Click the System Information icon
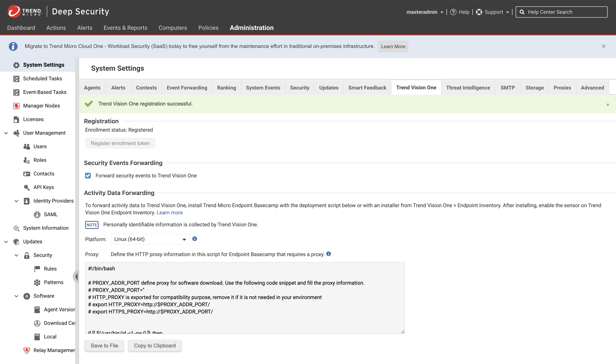This screenshot has height=364, width=616. 16,228
